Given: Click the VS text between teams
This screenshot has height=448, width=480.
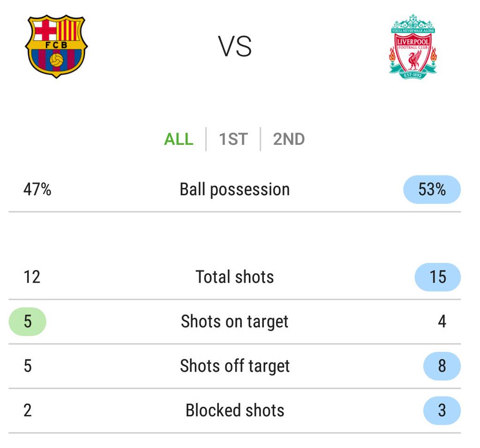Looking at the screenshot, I should coord(235,47).
